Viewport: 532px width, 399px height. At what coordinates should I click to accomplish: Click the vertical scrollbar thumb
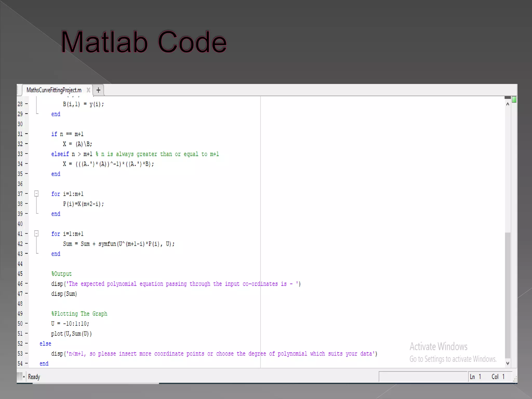pyautogui.click(x=508, y=295)
